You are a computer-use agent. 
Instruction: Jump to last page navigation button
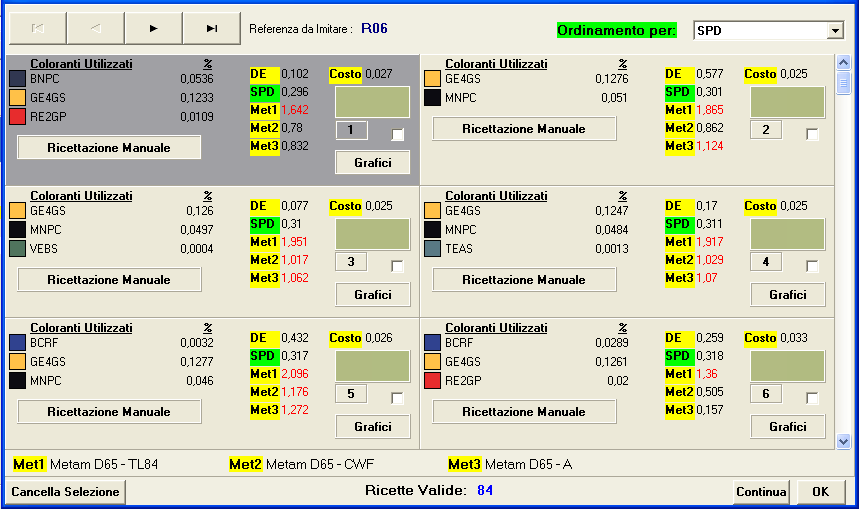pyautogui.click(x=211, y=29)
